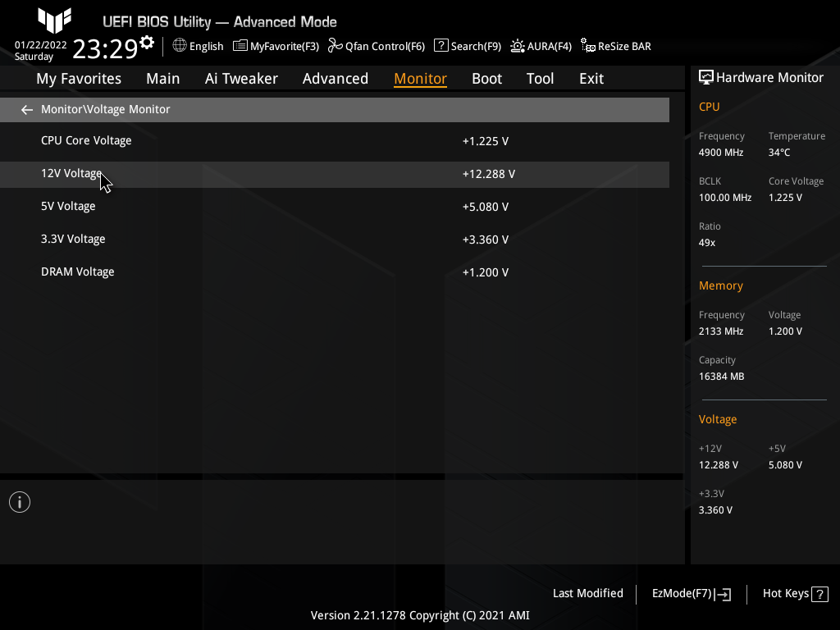Click the Memory section heading

[721, 285]
